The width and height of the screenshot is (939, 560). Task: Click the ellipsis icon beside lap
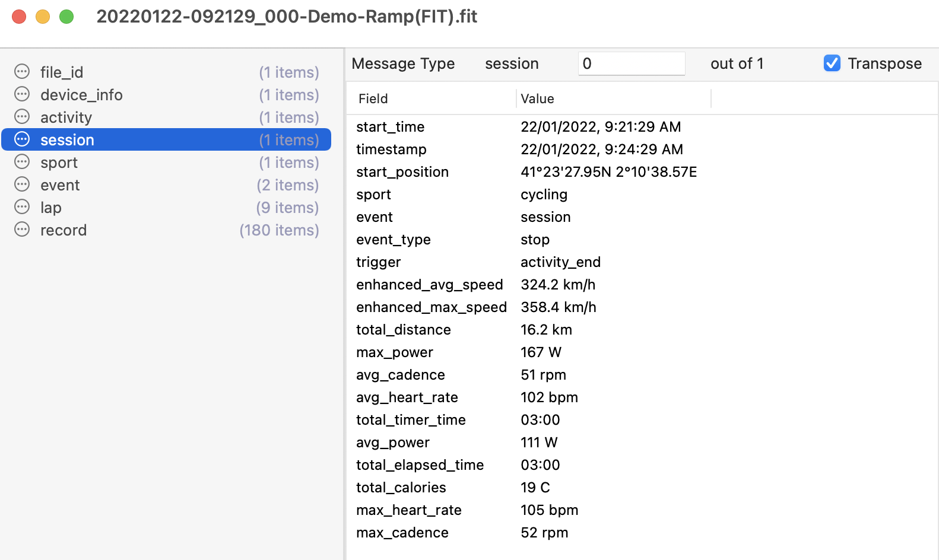(22, 207)
